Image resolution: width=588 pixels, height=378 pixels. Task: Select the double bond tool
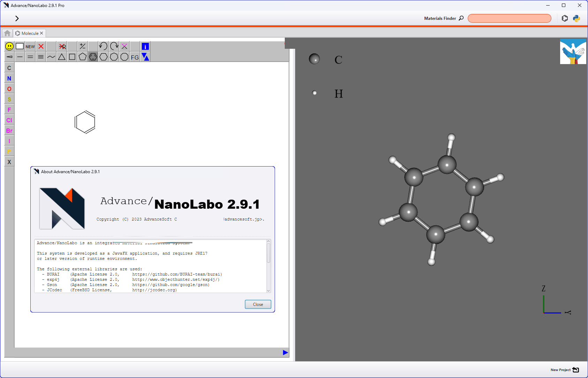click(x=30, y=57)
